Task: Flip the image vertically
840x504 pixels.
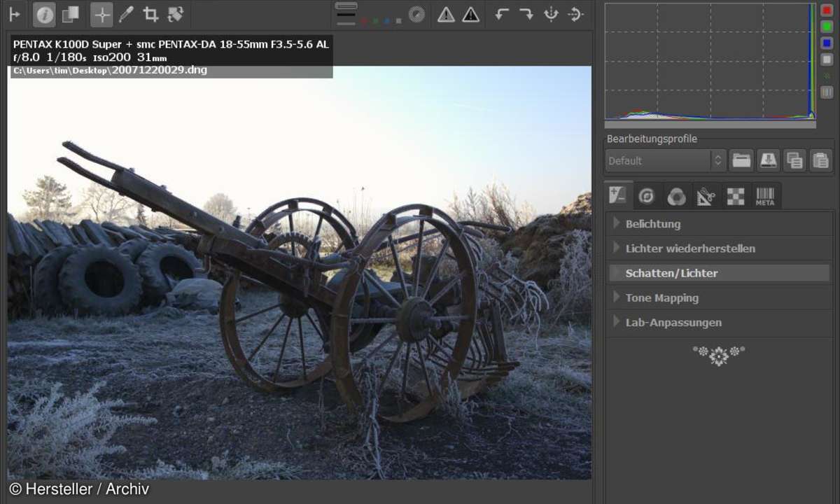Action: point(575,14)
